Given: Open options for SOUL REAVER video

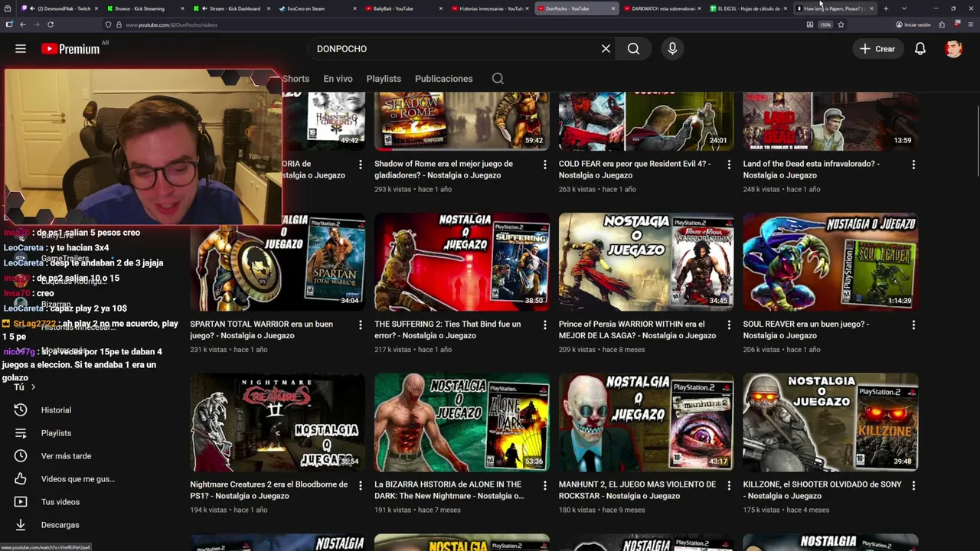Looking at the screenshot, I should pos(913,325).
